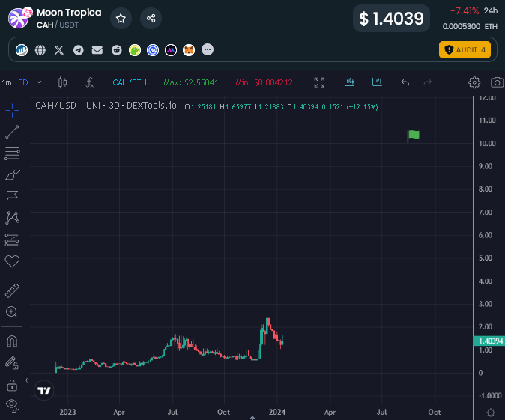The image size is (505, 420).
Task: Open the Telegram social link
Action: [x=78, y=50]
